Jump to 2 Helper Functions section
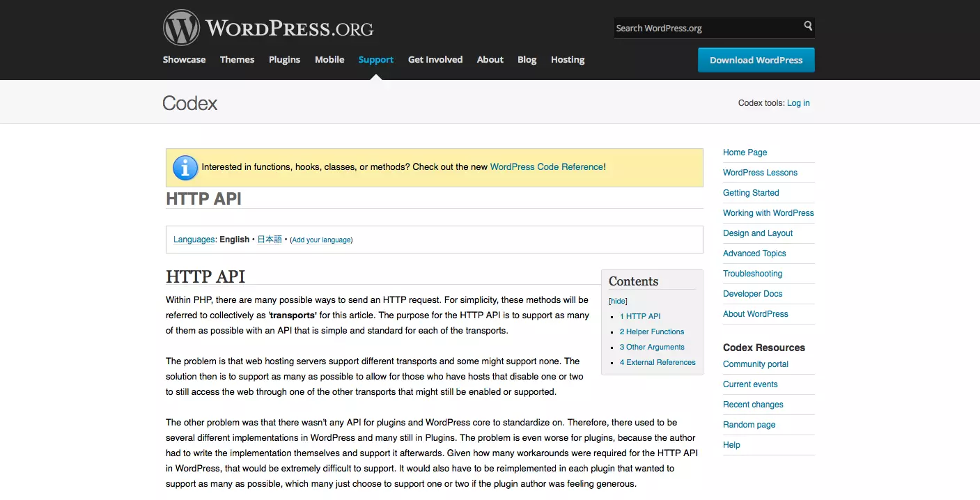The width and height of the screenshot is (980, 500). pos(652,331)
